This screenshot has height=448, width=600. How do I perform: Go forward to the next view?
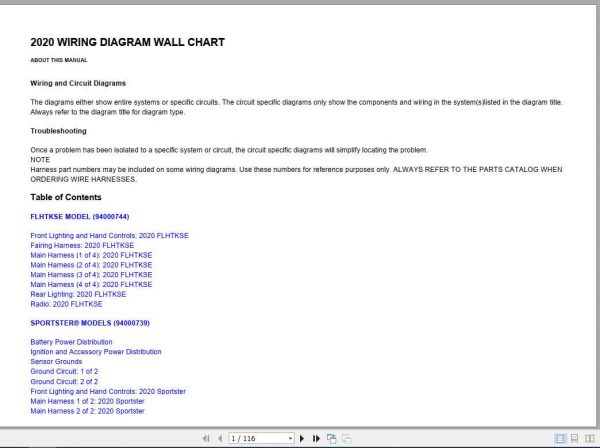pyautogui.click(x=346, y=438)
